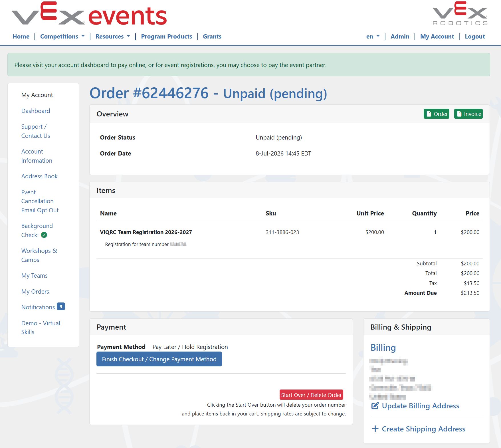This screenshot has width=501, height=448.
Task: Click the edit pencil icon for billing address
Action: [x=375, y=406]
